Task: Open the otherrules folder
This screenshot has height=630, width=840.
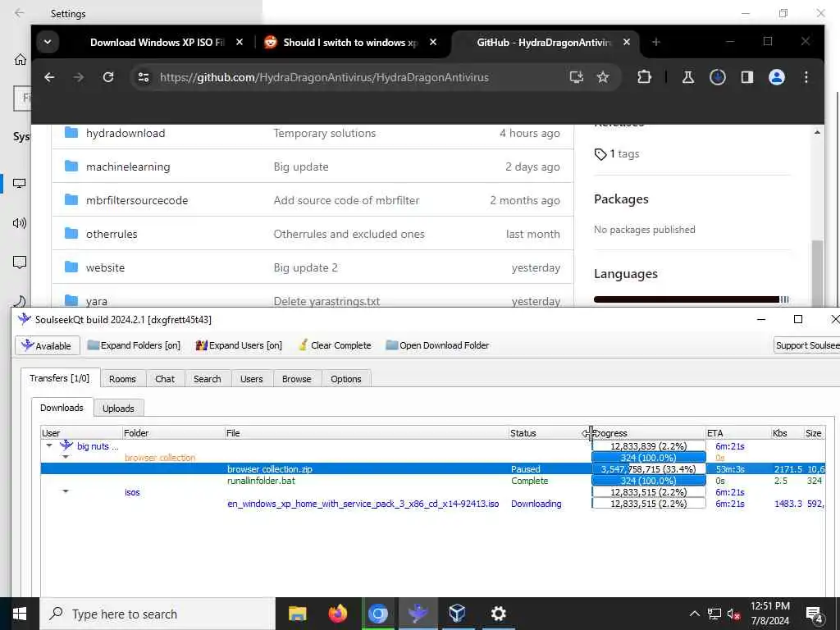Action: (x=112, y=234)
